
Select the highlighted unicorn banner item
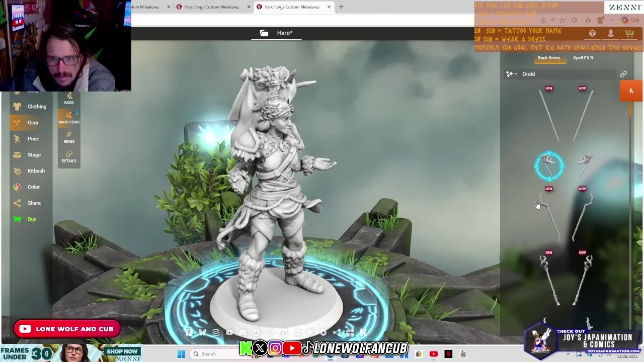click(x=549, y=166)
